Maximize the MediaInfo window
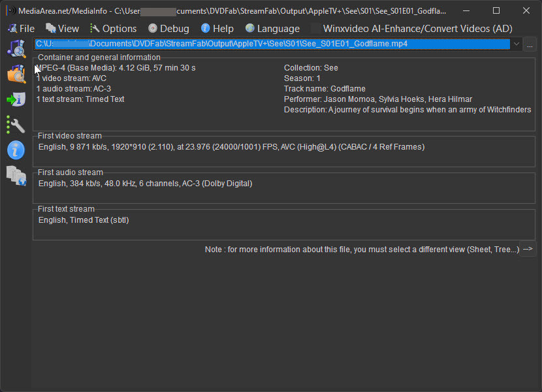This screenshot has width=542, height=392. tap(496, 11)
